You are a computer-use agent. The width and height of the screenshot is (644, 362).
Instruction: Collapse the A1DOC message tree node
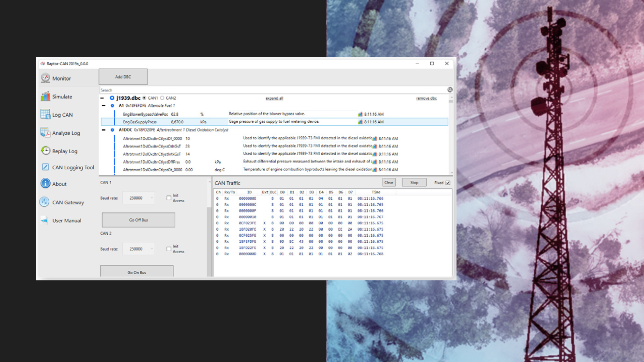tap(104, 130)
